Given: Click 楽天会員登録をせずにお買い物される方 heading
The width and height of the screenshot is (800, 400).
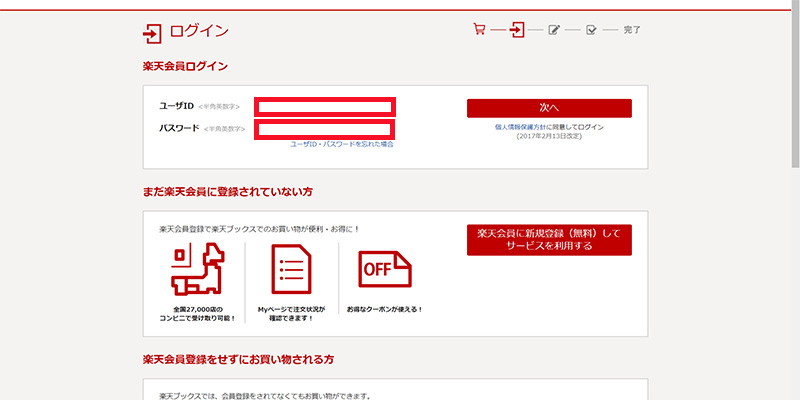Looking at the screenshot, I should 238,358.
